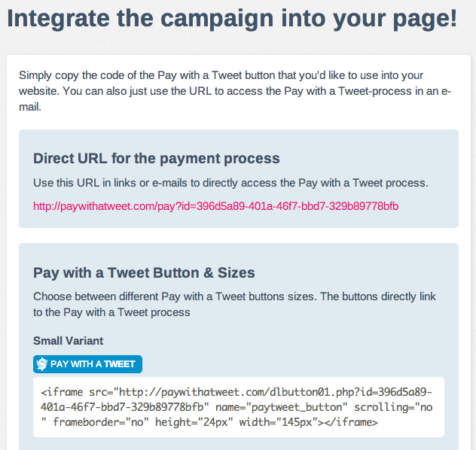Screen dimensions: 476x450
Task: Click the 'iframe src' line of embed code
Action: [236, 393]
